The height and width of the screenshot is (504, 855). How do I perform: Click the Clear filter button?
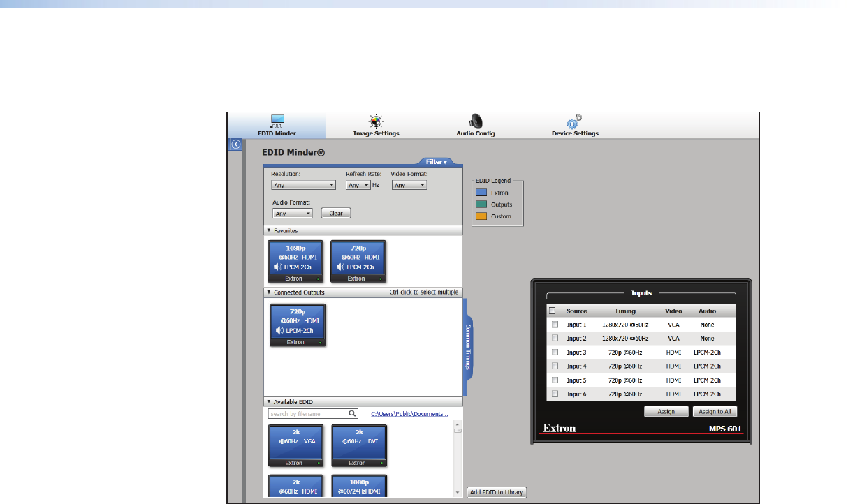click(x=336, y=214)
